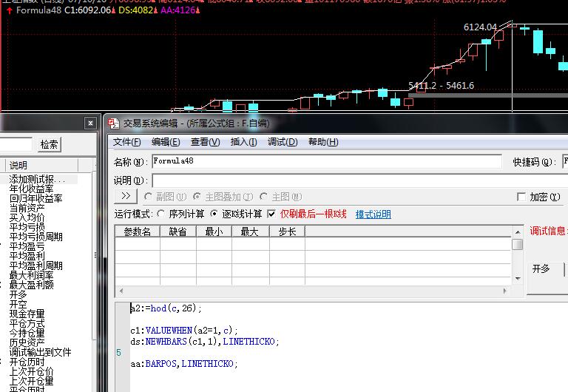Select 现金存量 in function list

(27, 314)
